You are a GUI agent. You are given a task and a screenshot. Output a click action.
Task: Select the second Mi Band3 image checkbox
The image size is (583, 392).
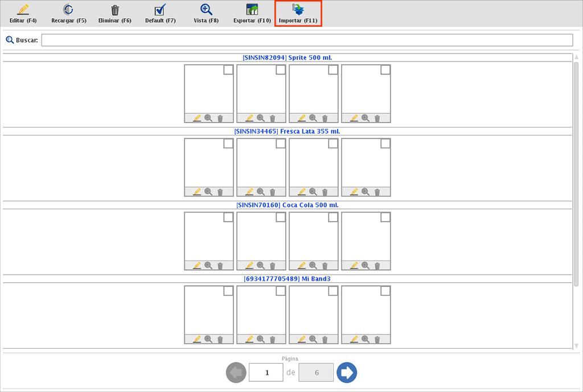280,291
